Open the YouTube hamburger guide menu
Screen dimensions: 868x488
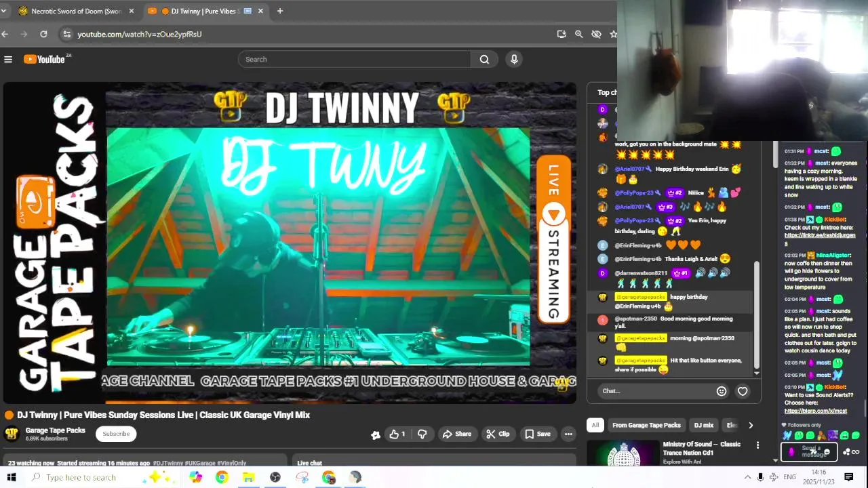tap(8, 60)
